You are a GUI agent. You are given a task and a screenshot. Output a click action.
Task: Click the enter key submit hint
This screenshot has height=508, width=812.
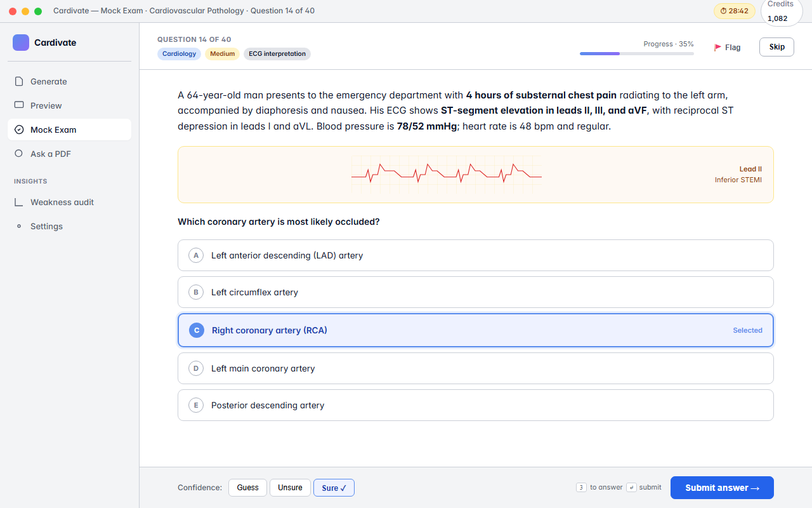(631, 488)
